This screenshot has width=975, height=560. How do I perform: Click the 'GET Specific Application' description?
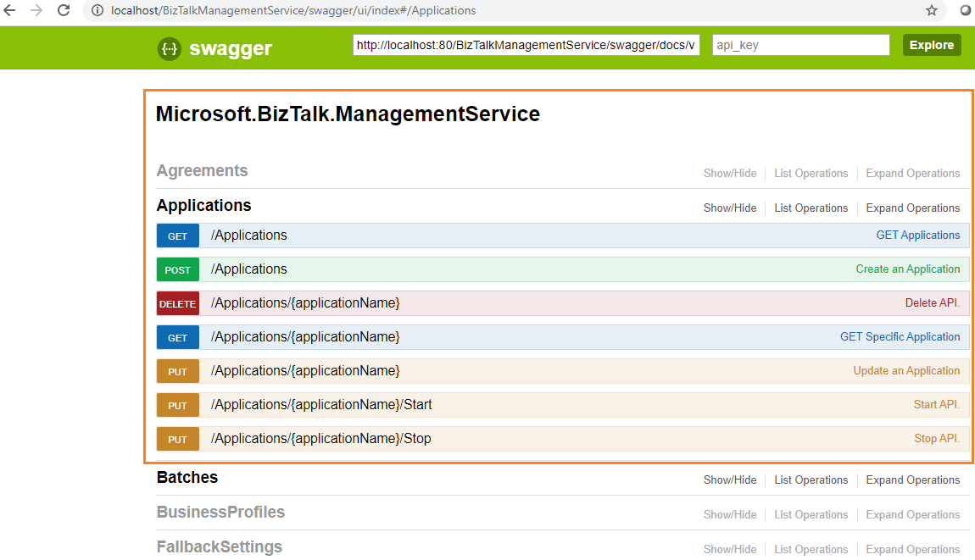pyautogui.click(x=900, y=337)
